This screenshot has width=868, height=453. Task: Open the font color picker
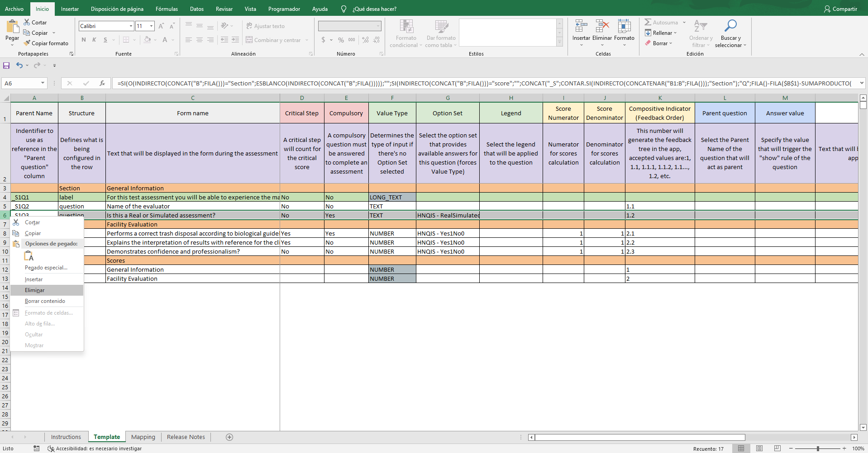click(x=173, y=40)
